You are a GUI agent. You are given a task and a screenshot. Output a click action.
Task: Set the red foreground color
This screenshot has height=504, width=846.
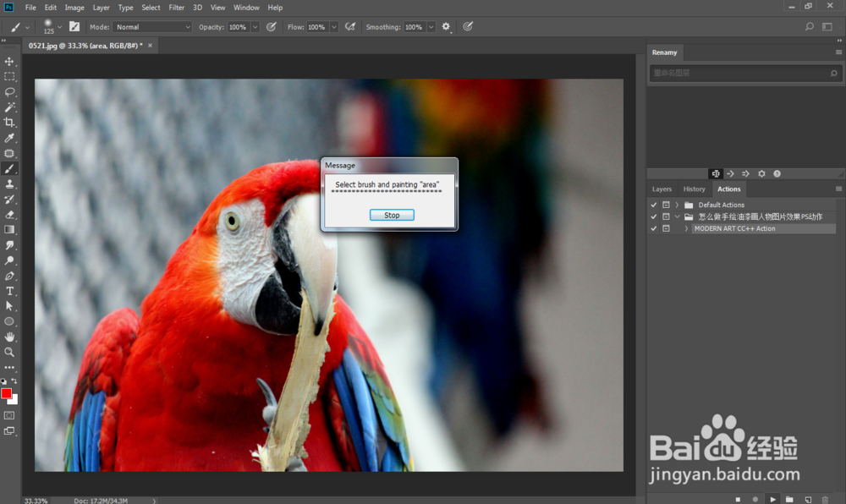click(6, 393)
